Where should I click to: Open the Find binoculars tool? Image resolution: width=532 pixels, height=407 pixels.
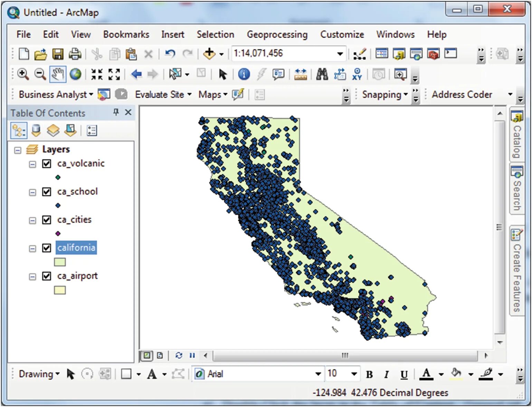(x=322, y=74)
